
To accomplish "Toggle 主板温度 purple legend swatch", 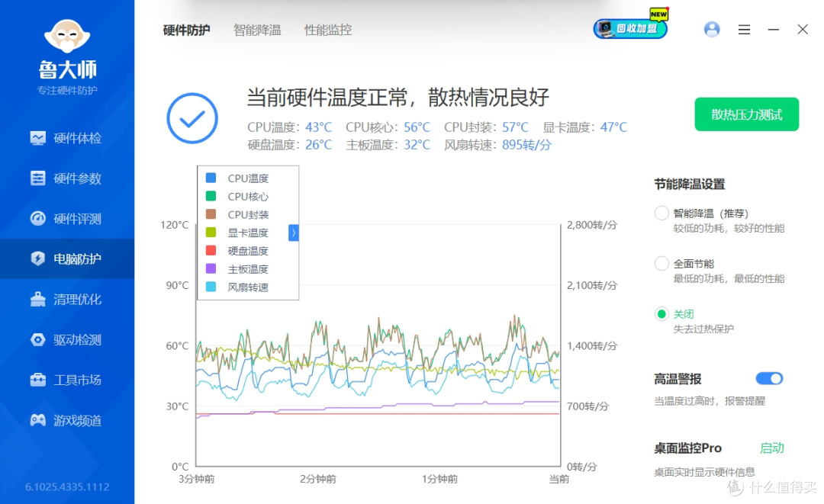I will [x=211, y=268].
